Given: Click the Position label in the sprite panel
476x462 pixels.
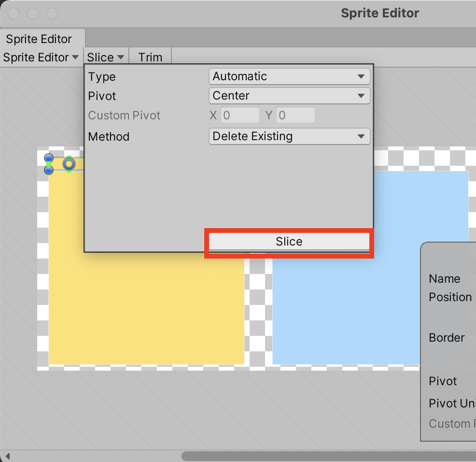Looking at the screenshot, I should 450,297.
